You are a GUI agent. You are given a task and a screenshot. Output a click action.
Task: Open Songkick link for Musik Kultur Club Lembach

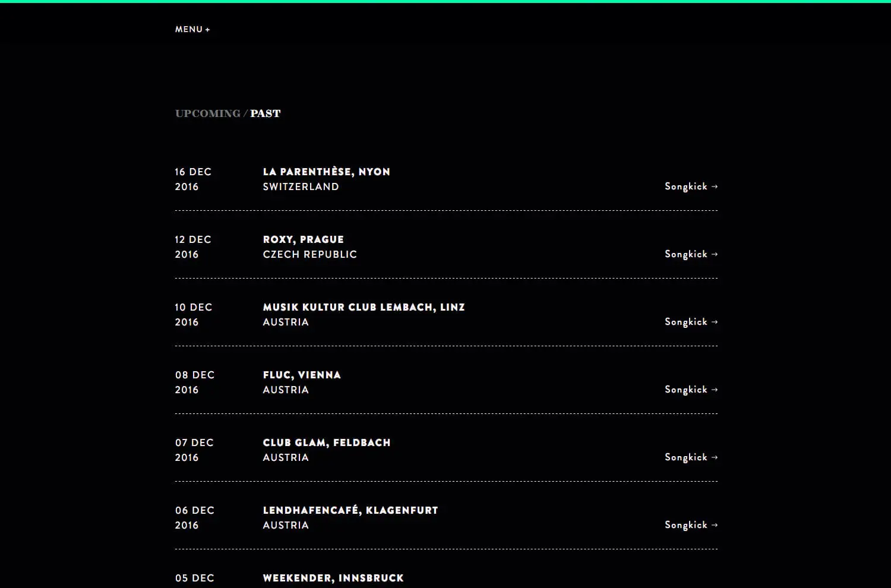click(x=691, y=322)
